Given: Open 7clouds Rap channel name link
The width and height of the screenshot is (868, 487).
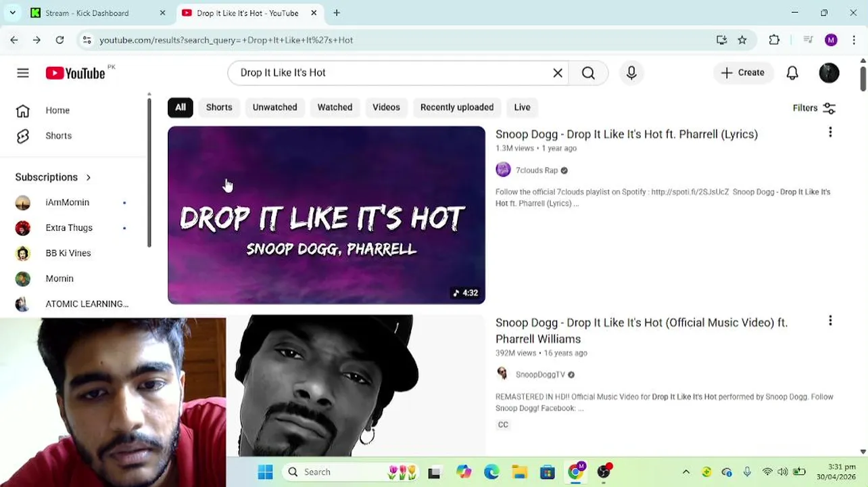Looking at the screenshot, I should (537, 170).
